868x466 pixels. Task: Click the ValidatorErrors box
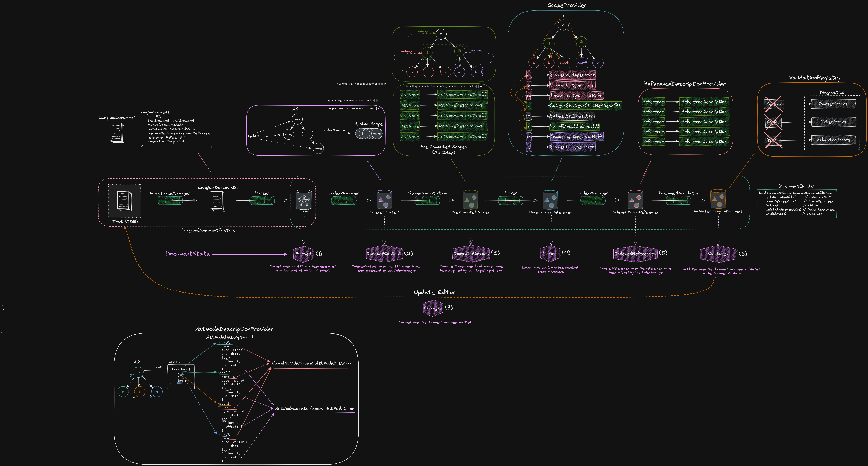pos(833,140)
